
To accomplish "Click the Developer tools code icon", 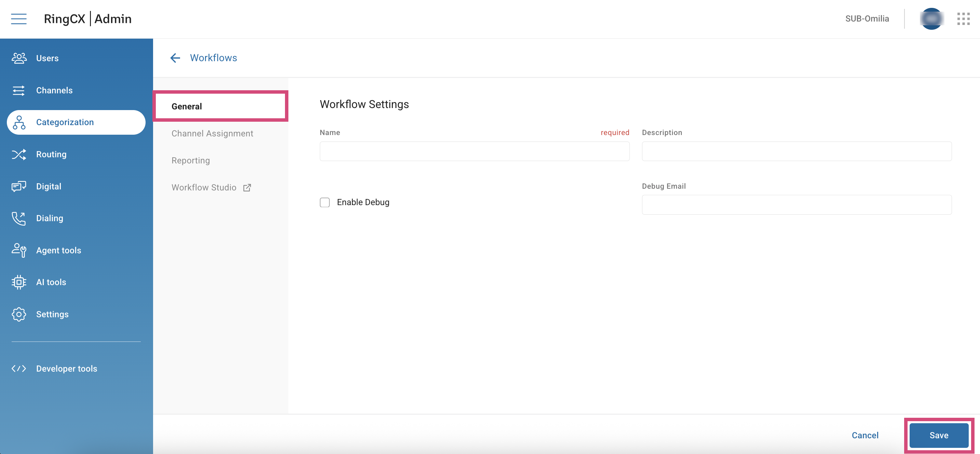I will click(19, 369).
